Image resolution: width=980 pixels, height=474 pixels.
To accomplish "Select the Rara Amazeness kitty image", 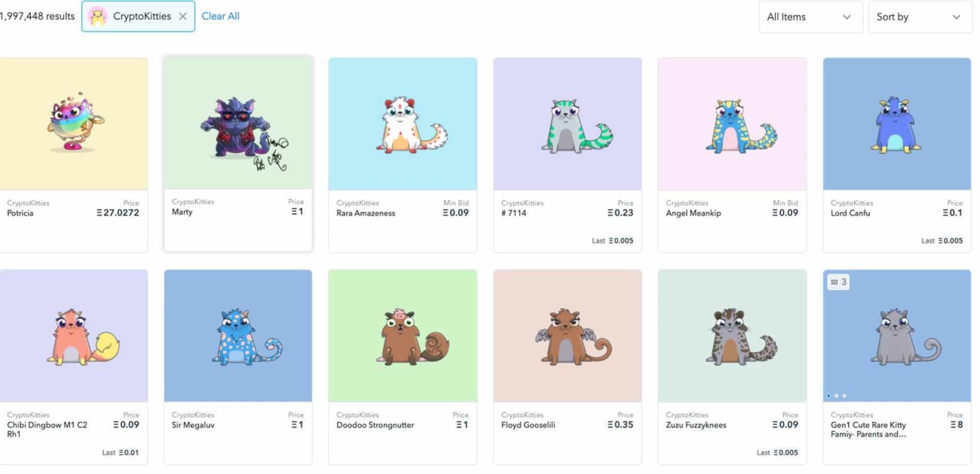I will (402, 124).
